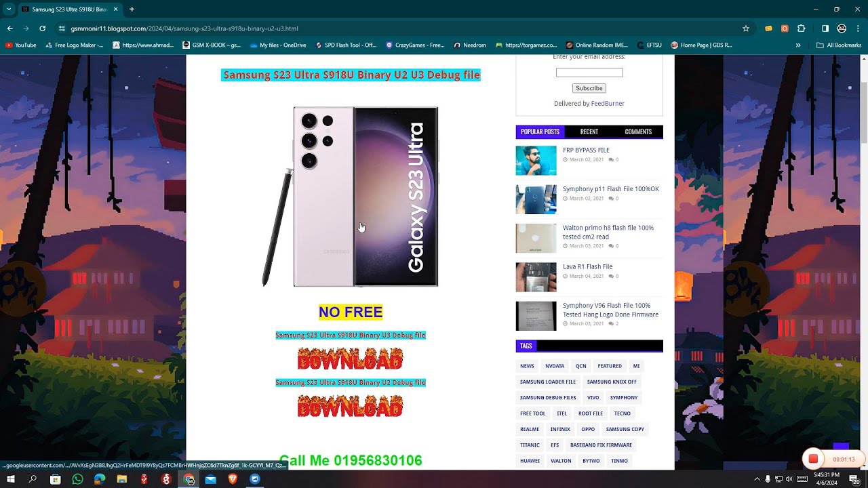This screenshot has height=488, width=868.
Task: Select the SAMSUNG LOADER FILE tag
Action: (x=548, y=382)
